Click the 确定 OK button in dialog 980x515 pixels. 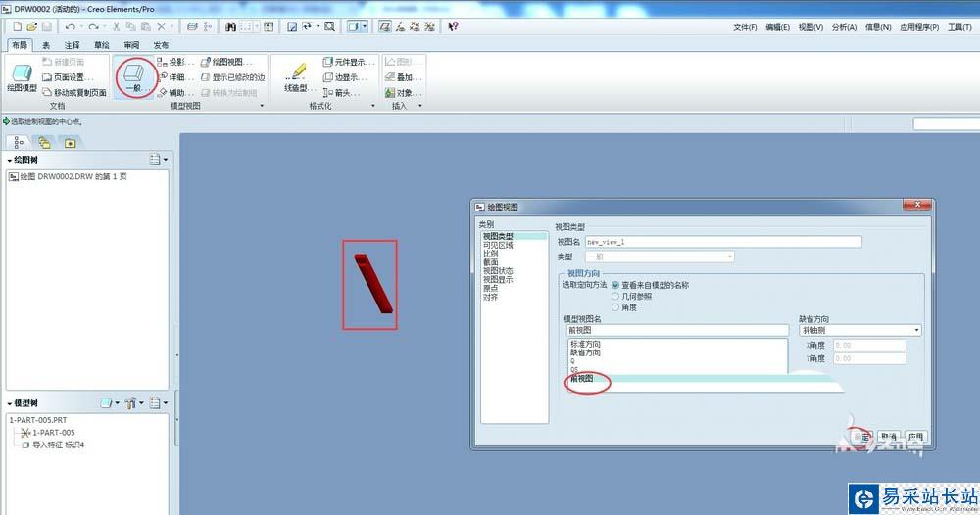click(861, 437)
